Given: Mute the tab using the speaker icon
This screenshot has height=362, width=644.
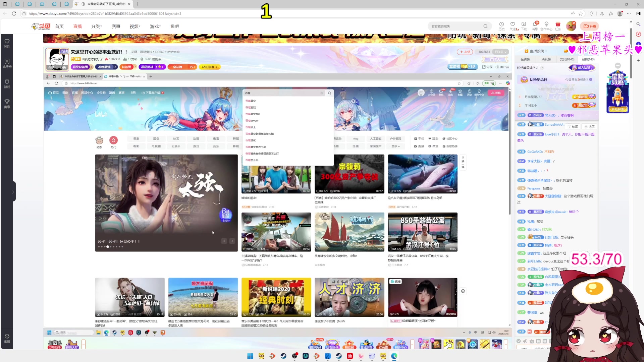Looking at the screenshot, I should pyautogui.click(x=83, y=4).
